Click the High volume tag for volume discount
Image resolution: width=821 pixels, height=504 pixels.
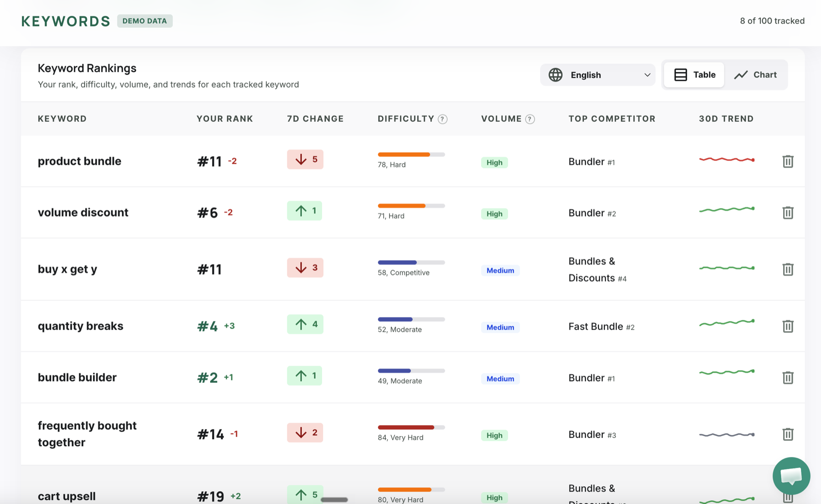[494, 214]
